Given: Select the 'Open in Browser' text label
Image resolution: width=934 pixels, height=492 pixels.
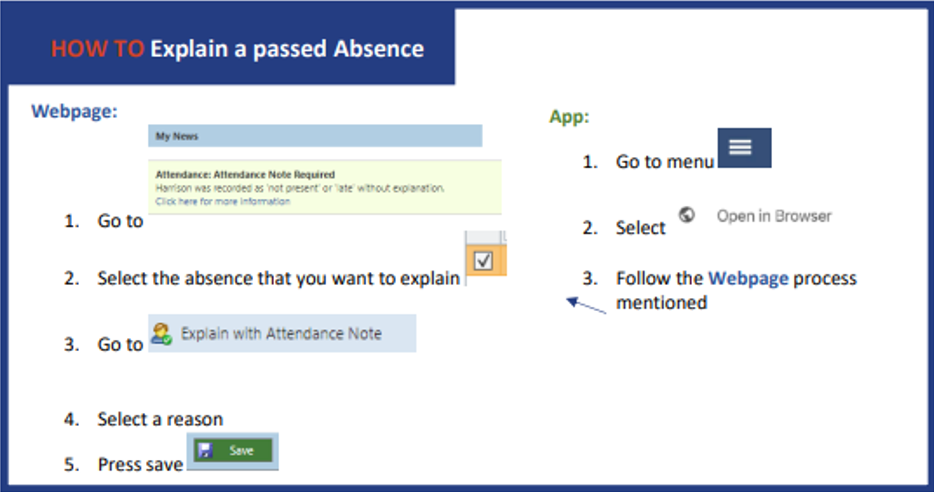Looking at the screenshot, I should tap(773, 216).
